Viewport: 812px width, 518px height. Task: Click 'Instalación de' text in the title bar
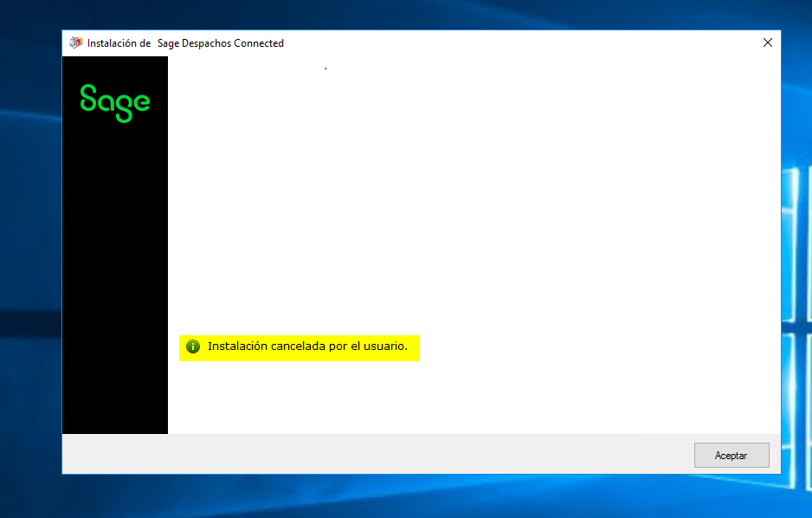point(119,43)
